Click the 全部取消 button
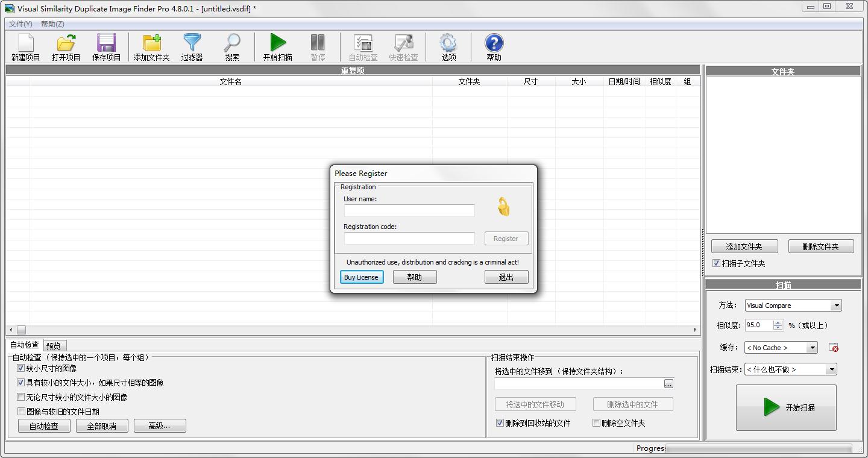Image resolution: width=868 pixels, height=458 pixels. click(x=102, y=426)
